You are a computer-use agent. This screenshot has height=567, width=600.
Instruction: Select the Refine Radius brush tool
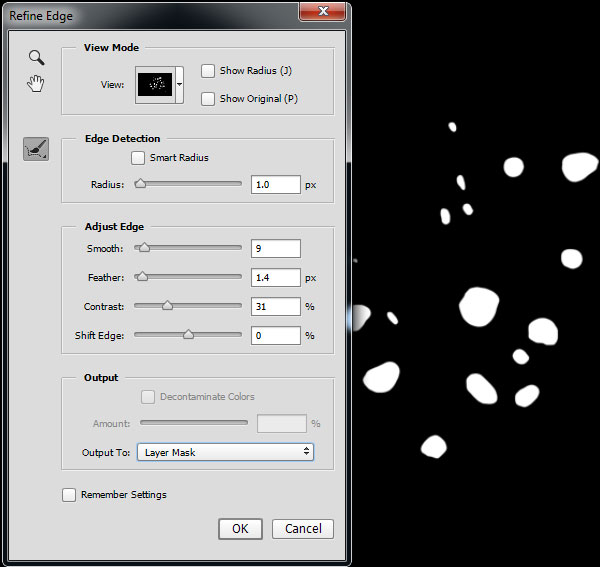[36, 150]
